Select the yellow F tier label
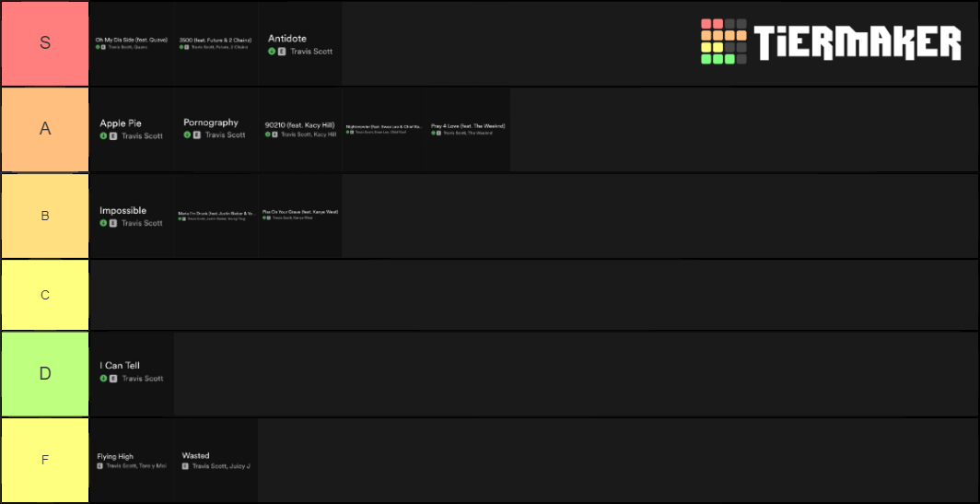980x504 pixels. [45, 460]
